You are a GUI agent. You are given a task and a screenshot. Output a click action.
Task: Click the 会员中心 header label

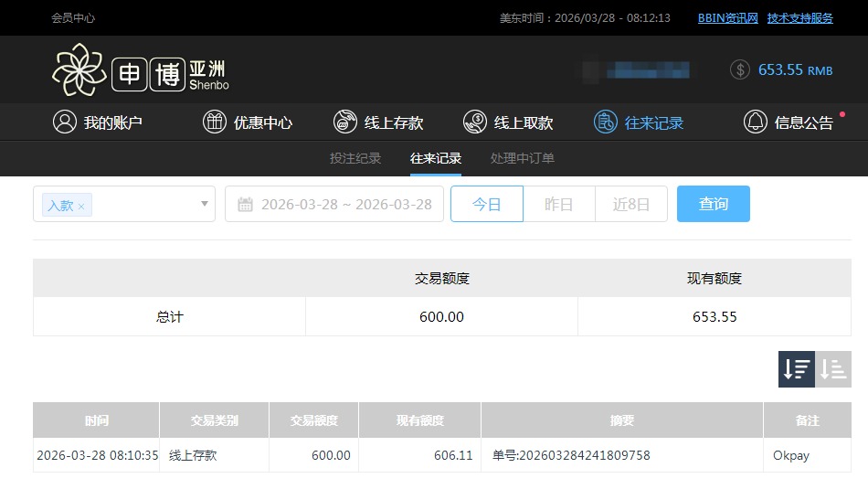click(x=73, y=17)
